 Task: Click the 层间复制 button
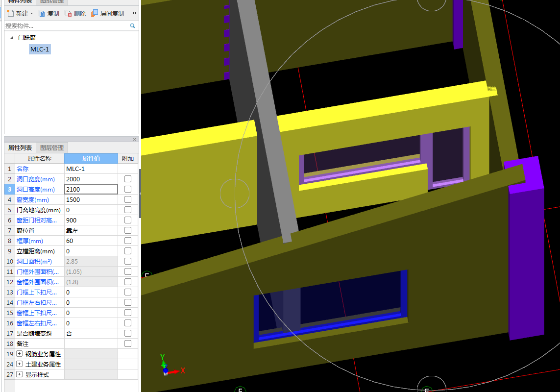(x=107, y=14)
